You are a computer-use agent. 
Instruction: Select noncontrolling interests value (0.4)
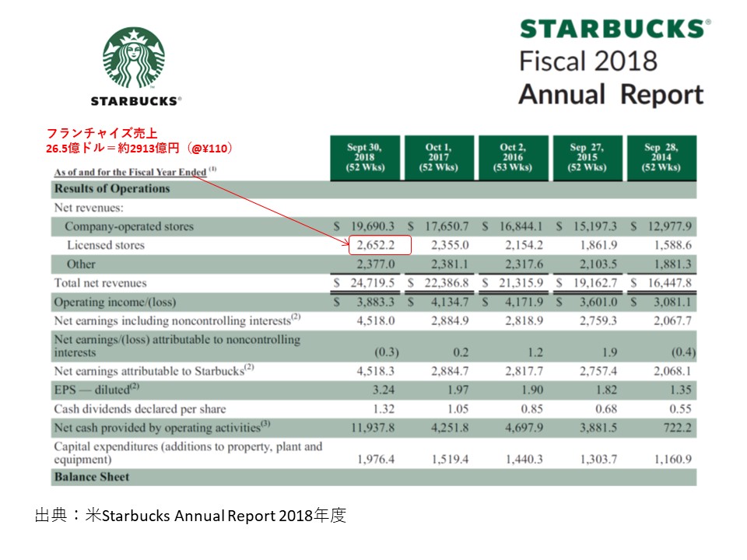[x=684, y=352]
